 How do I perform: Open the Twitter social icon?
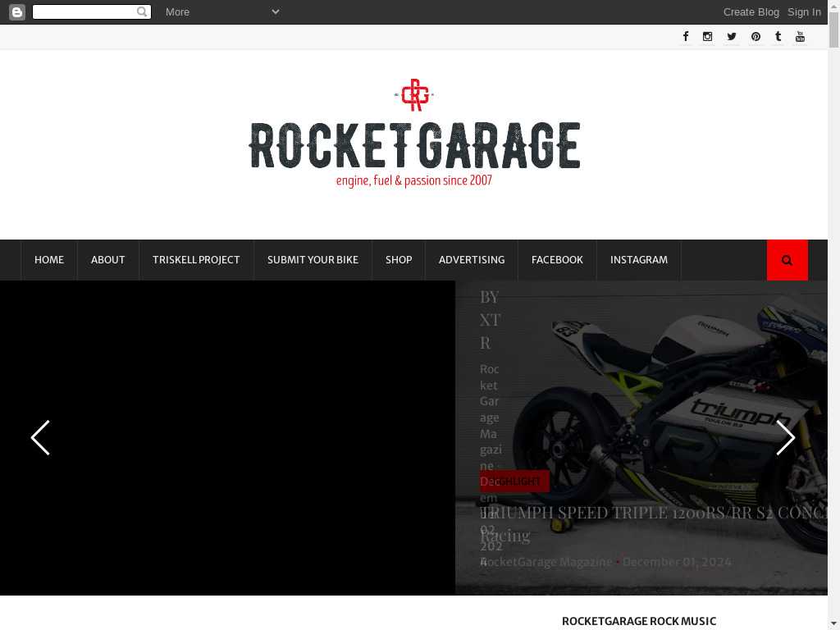(732, 36)
